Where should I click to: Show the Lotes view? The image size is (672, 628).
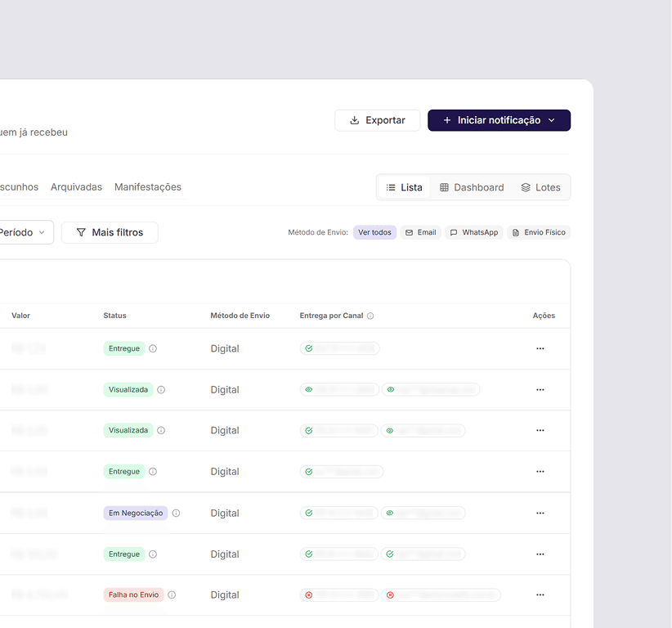coord(541,187)
